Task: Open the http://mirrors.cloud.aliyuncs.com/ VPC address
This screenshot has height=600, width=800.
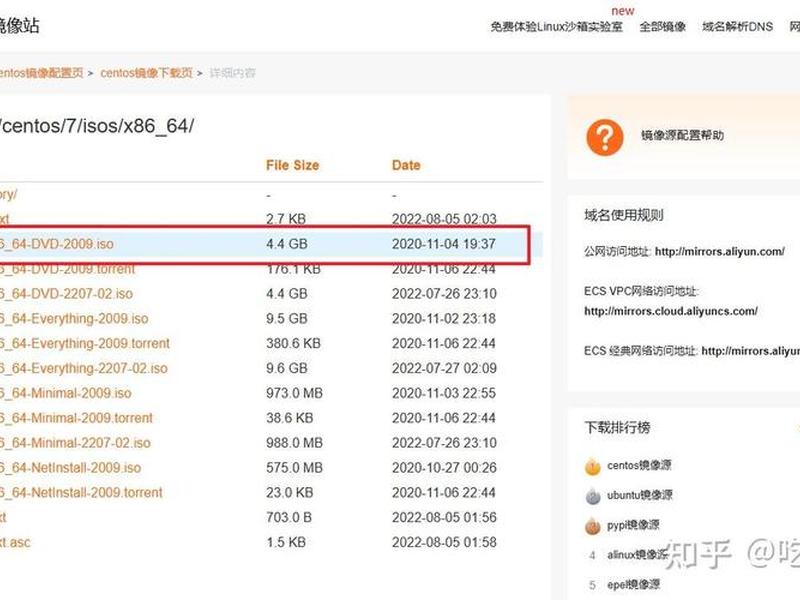Action: [x=670, y=311]
